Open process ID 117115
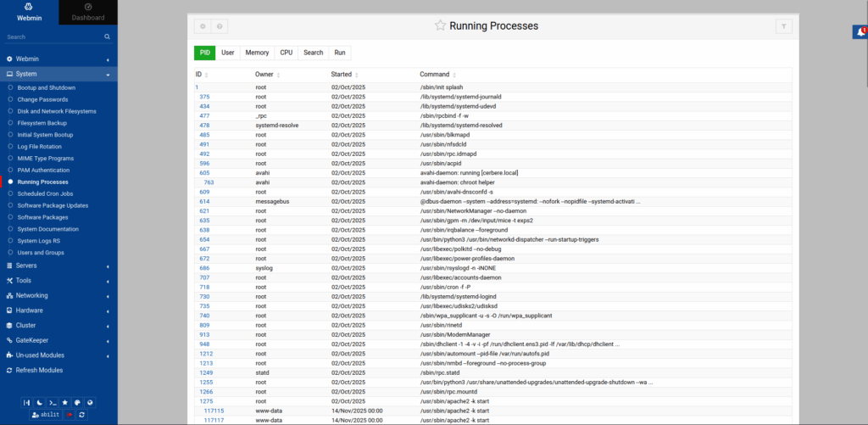This screenshot has height=425, width=868. click(214, 411)
